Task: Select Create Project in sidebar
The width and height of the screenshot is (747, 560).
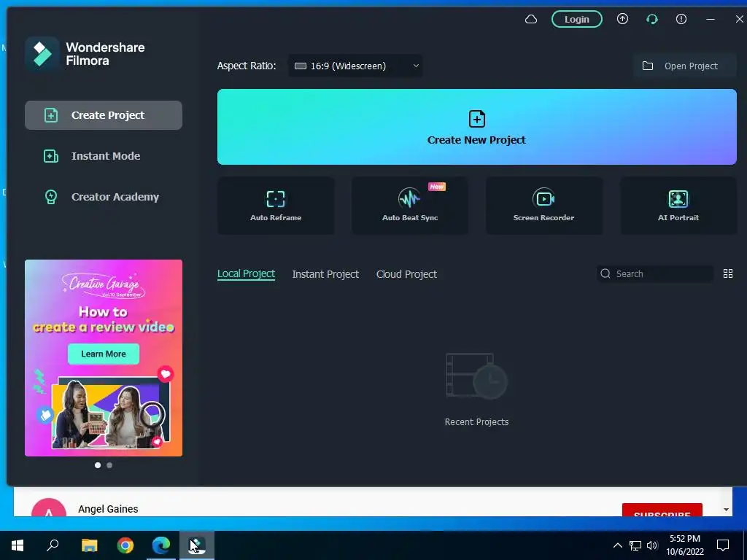Action: click(104, 114)
